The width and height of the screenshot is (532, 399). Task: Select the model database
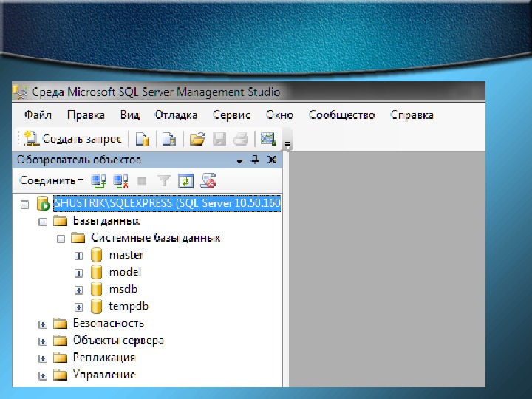pos(125,272)
